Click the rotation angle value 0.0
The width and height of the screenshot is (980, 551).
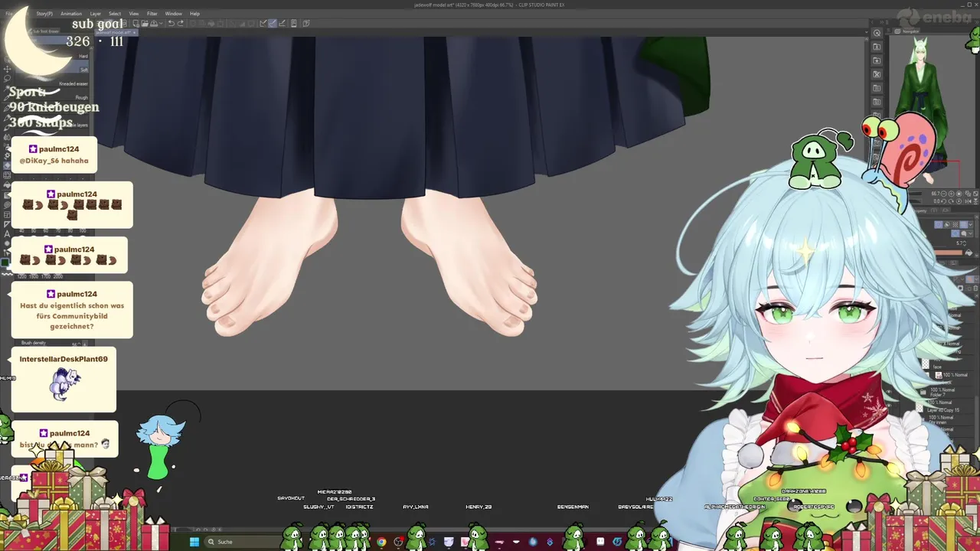(x=936, y=201)
